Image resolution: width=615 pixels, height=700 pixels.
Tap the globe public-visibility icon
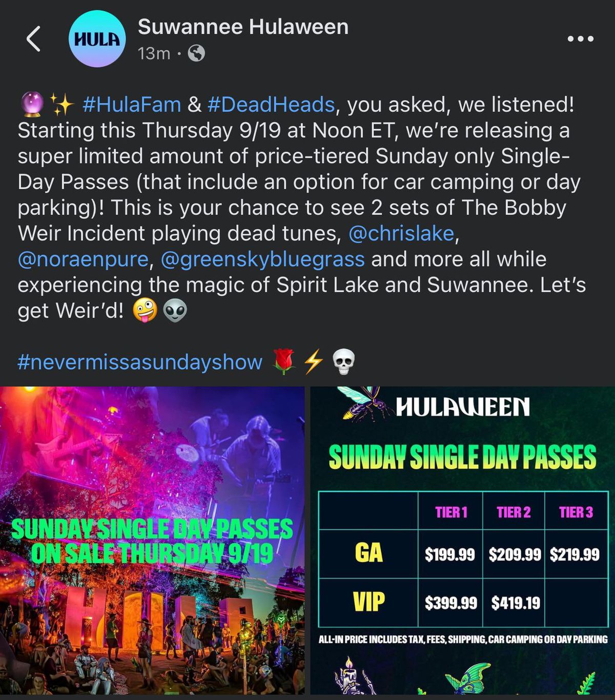196,53
